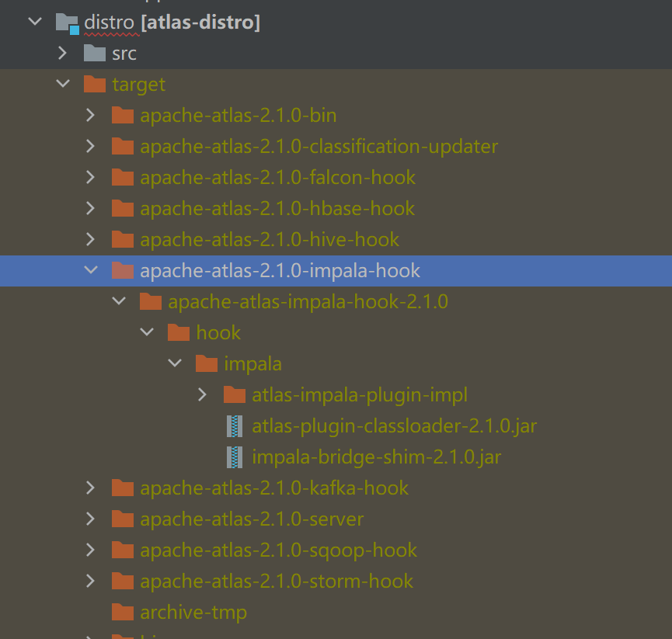Expand apache-atlas-2.1.0-classification-updater chevron
The height and width of the screenshot is (639, 672).
[90, 146]
